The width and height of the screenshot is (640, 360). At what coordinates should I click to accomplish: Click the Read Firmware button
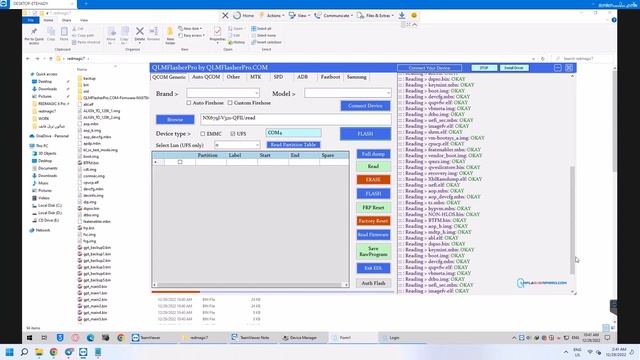pyautogui.click(x=373, y=235)
